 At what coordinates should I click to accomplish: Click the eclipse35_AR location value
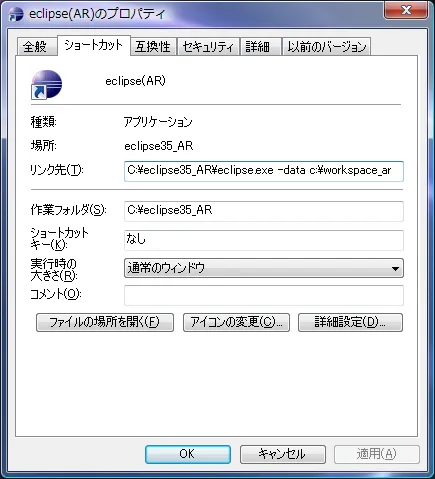159,146
